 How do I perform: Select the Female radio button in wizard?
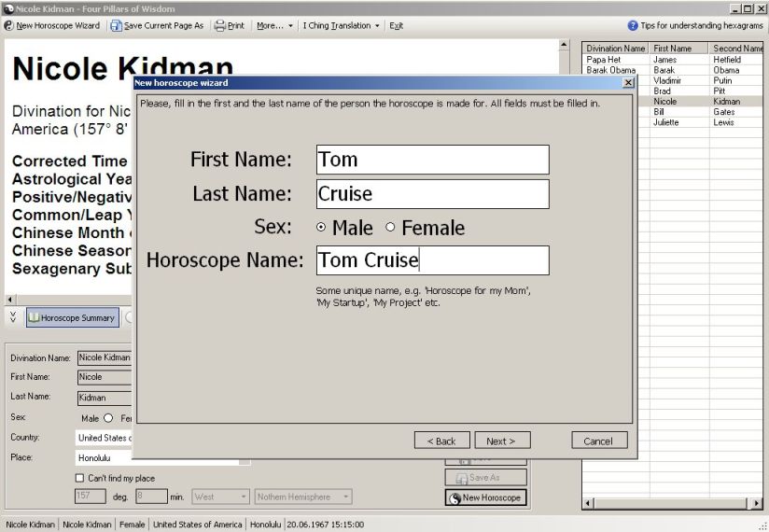tap(390, 227)
